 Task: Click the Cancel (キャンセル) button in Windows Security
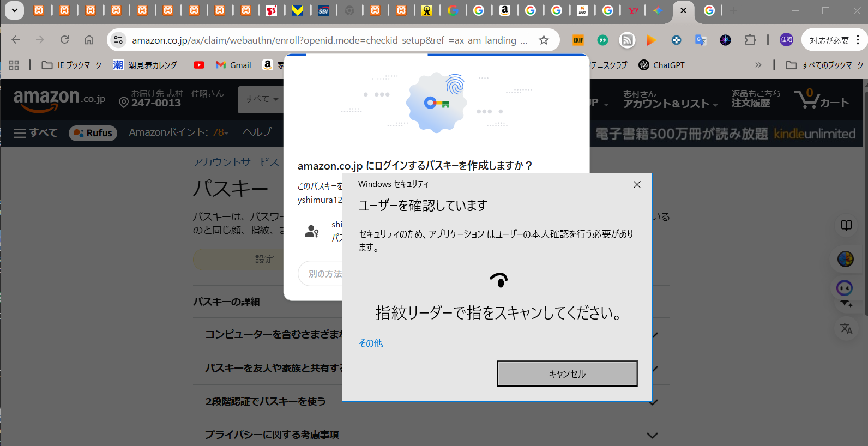tap(567, 374)
